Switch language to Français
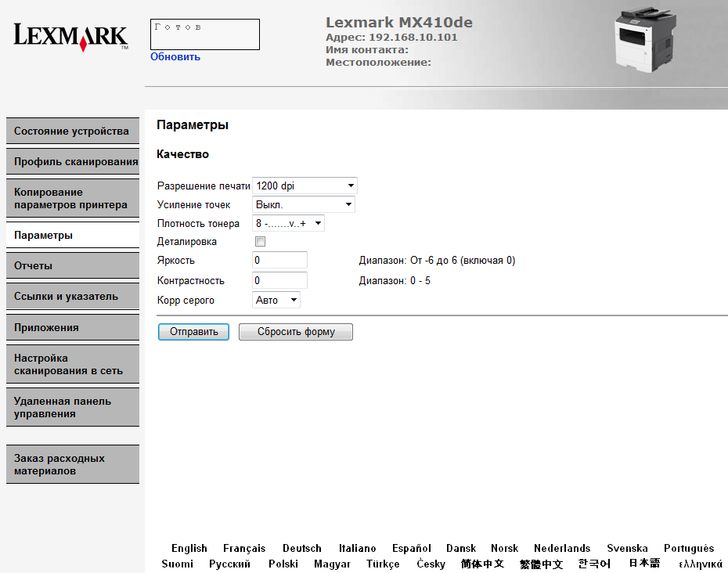This screenshot has height=573, width=728. tap(244, 549)
